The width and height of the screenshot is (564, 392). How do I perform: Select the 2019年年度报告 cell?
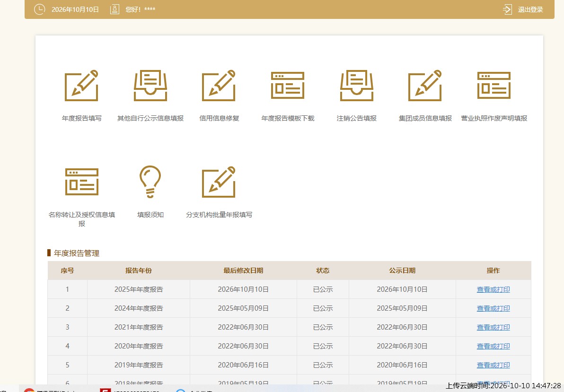pos(139,365)
